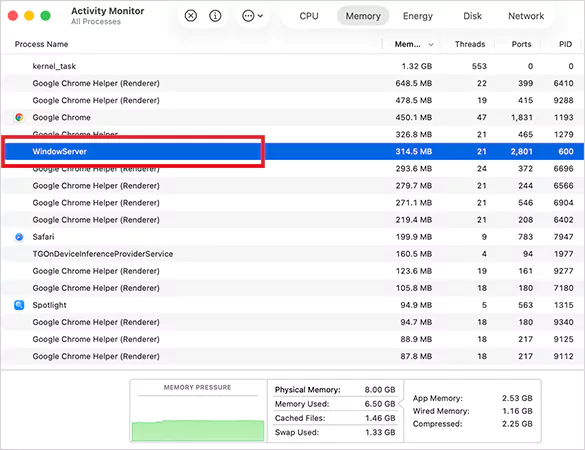This screenshot has height=450, width=585.
Task: Click the Spotlight magnifier icon
Action: (19, 305)
